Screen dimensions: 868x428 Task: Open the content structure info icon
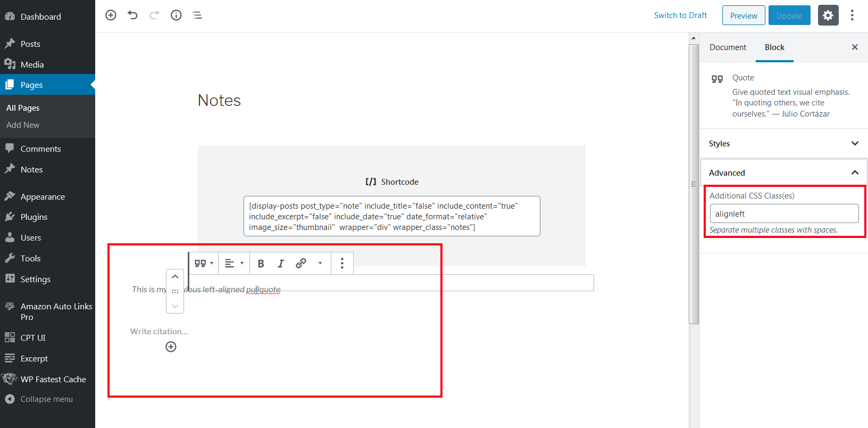click(x=176, y=15)
